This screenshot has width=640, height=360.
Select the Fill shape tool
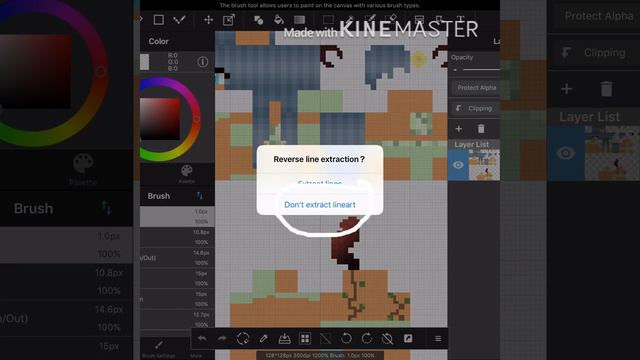[x=258, y=20]
